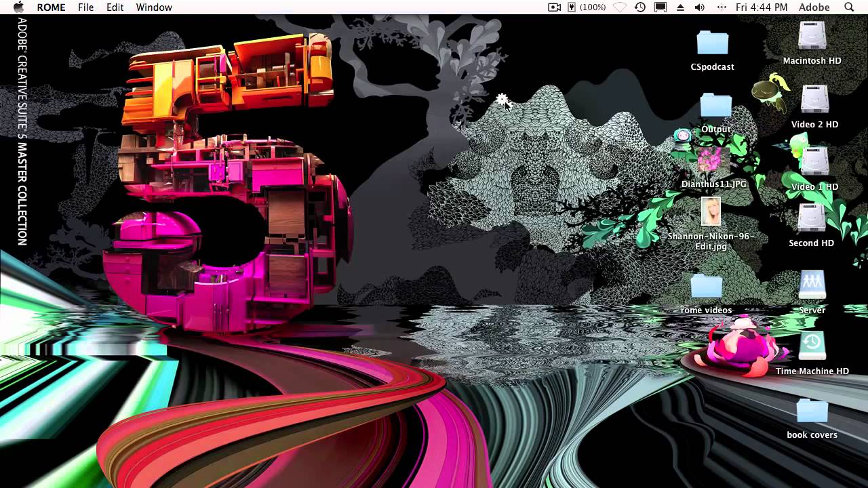The height and width of the screenshot is (488, 868).
Task: Click the sync dots icon in menu bar
Action: [x=722, y=7]
